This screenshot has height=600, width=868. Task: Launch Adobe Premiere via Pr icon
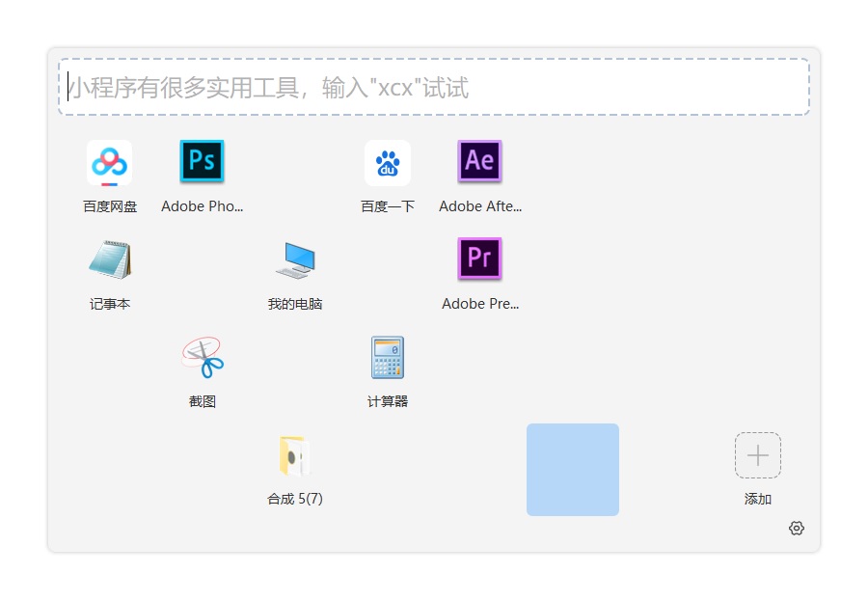tap(480, 259)
